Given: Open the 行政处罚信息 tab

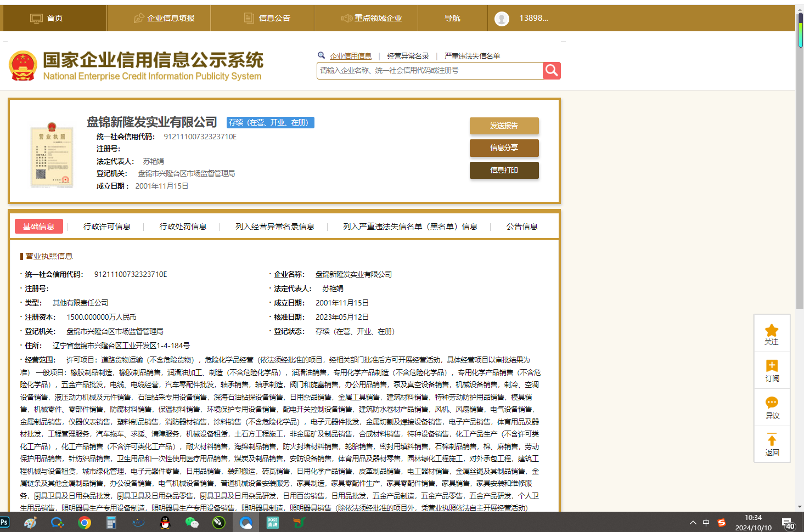Looking at the screenshot, I should (x=183, y=227).
